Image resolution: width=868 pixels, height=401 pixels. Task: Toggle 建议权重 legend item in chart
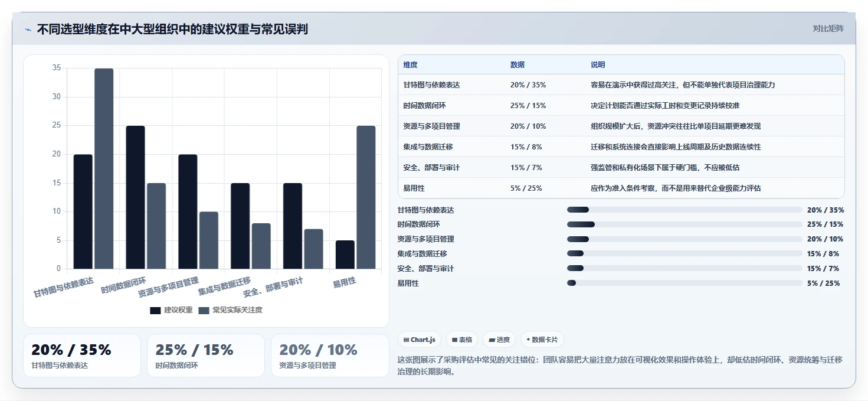pos(171,310)
